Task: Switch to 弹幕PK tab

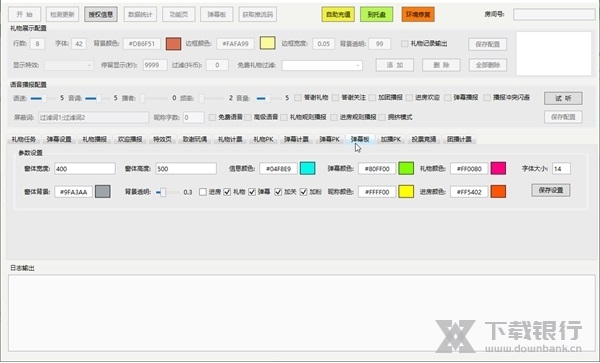Action: (329, 139)
